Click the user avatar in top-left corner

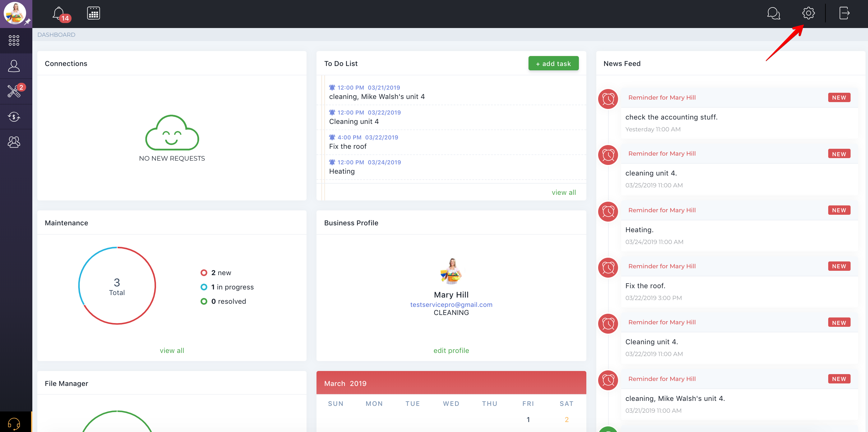click(15, 13)
